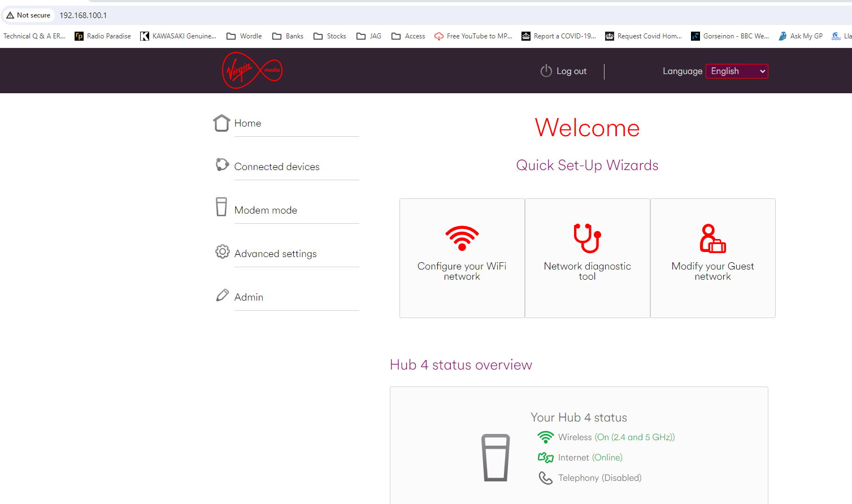
Task: Click the power icon beside Log out
Action: pyautogui.click(x=545, y=71)
